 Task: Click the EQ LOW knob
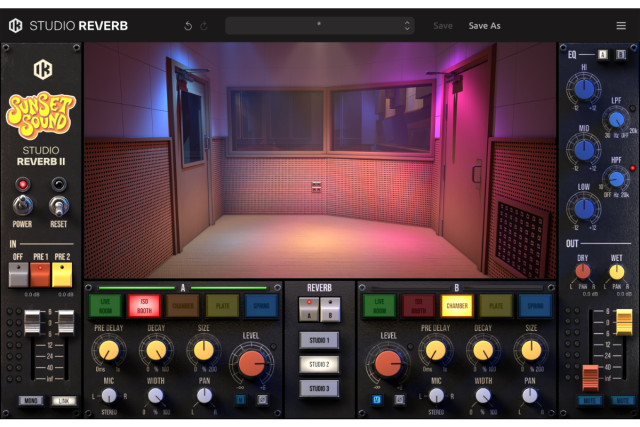point(584,209)
